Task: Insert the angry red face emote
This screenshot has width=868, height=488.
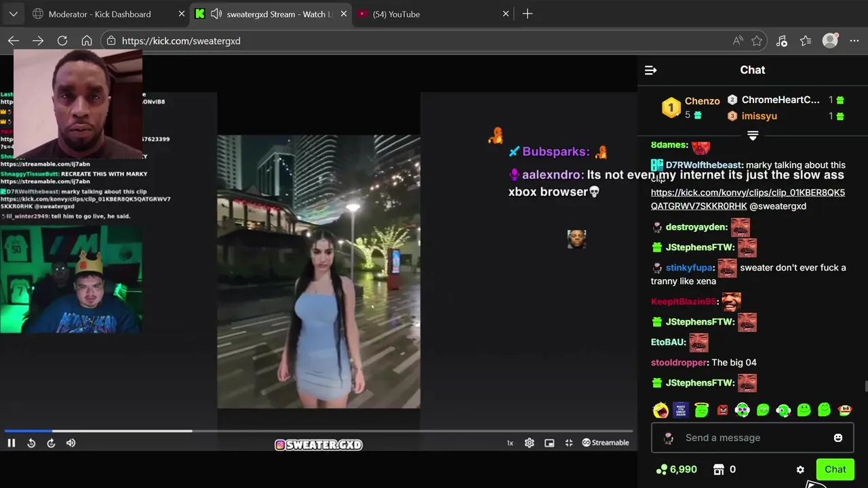Action: [722, 410]
